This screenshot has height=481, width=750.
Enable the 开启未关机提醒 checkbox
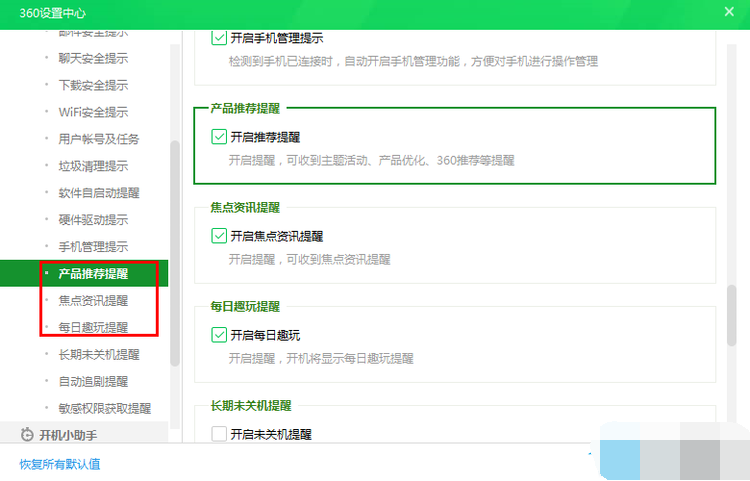219,434
